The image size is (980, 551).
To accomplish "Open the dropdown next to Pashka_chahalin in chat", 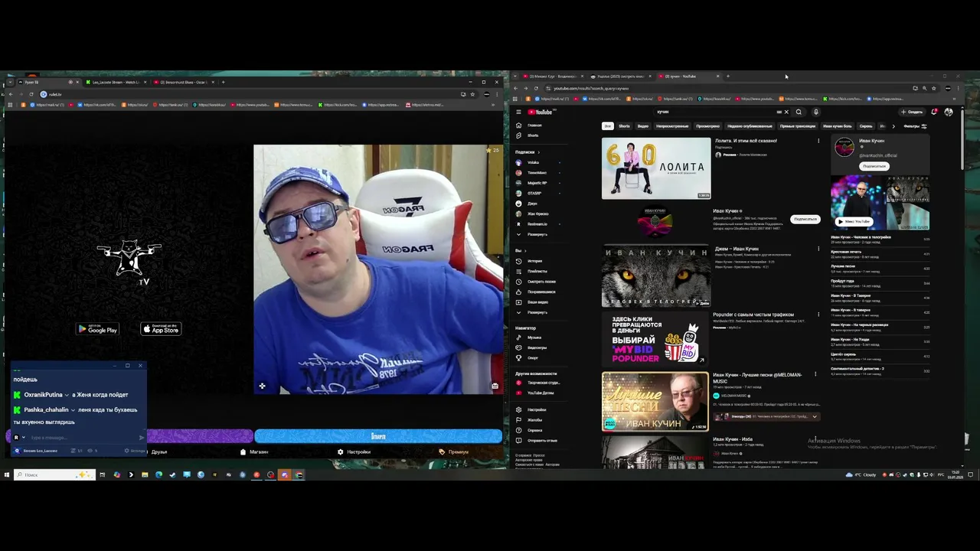I will point(73,410).
